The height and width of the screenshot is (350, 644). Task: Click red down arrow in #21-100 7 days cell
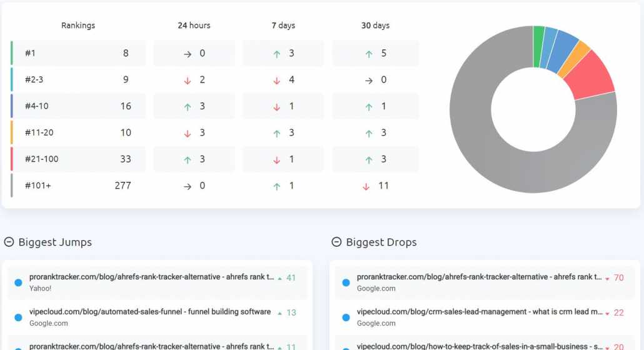click(277, 159)
